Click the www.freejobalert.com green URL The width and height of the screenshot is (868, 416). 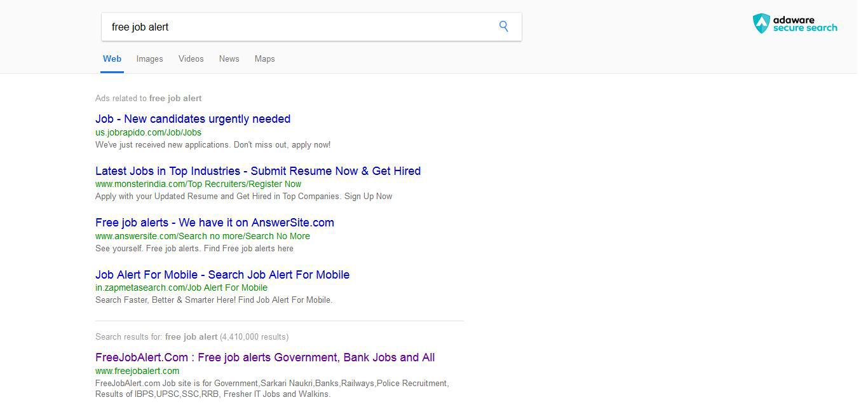click(x=136, y=371)
